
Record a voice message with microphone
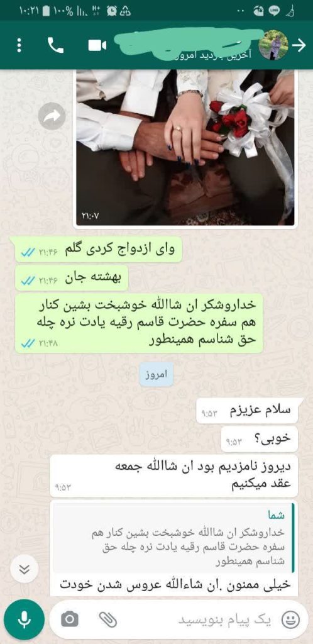click(x=25, y=619)
